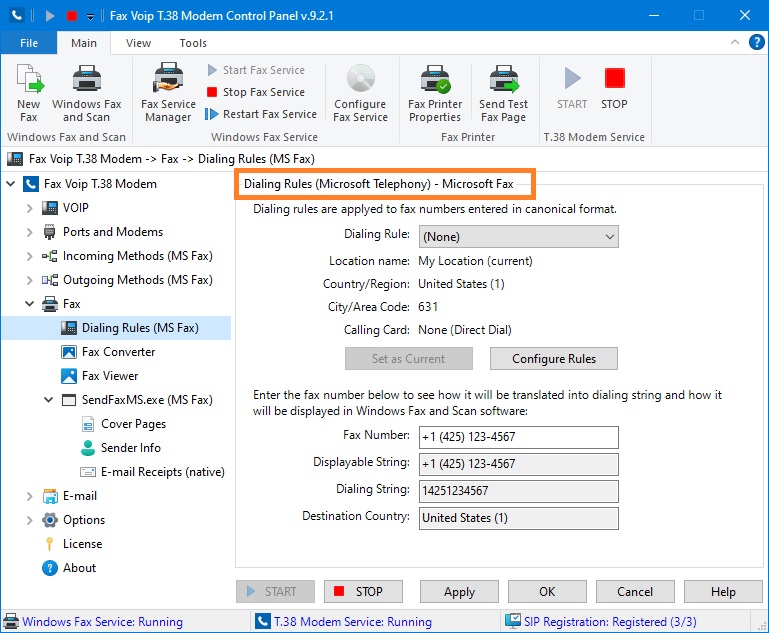Open Configure Fax Service

tap(360, 93)
